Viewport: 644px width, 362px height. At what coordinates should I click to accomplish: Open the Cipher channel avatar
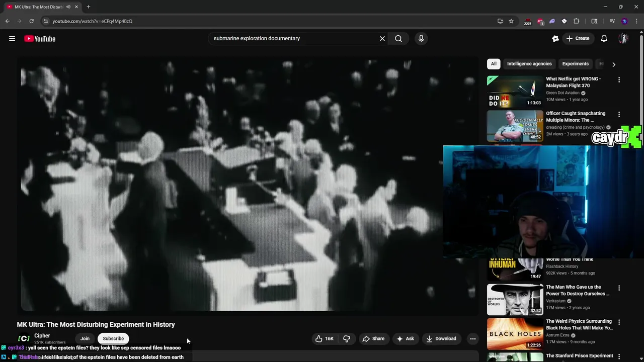click(24, 338)
